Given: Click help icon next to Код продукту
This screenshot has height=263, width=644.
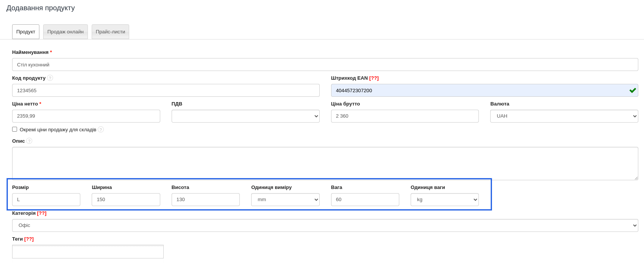Looking at the screenshot, I should tap(50, 78).
